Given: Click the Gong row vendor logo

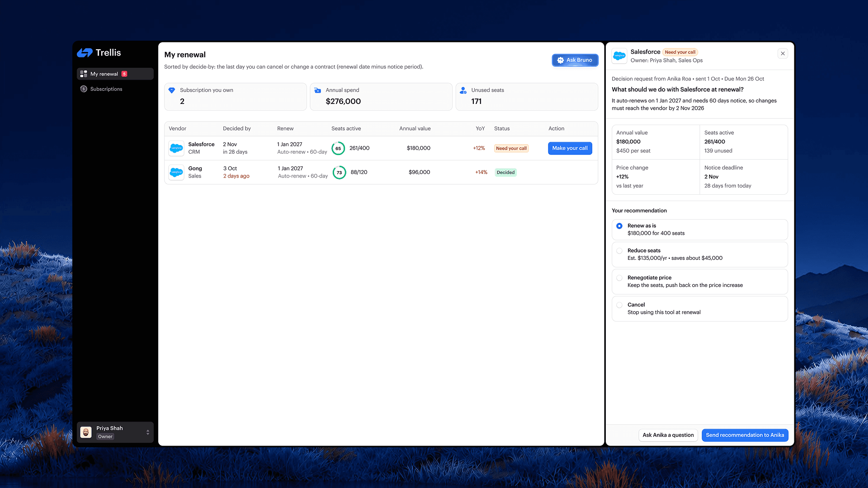Looking at the screenshot, I should click(x=176, y=172).
